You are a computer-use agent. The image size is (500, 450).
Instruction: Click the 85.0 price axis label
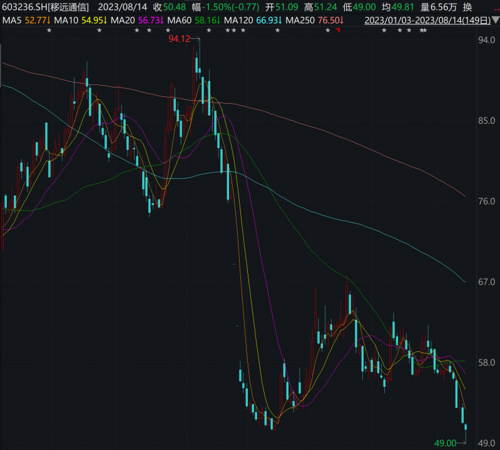[486, 121]
